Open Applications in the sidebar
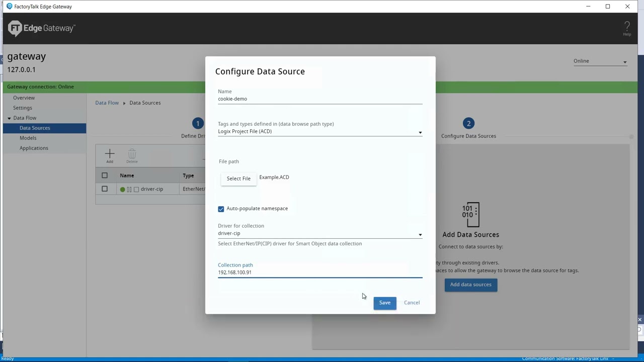Screen dimensions: 644x362 coord(34,148)
